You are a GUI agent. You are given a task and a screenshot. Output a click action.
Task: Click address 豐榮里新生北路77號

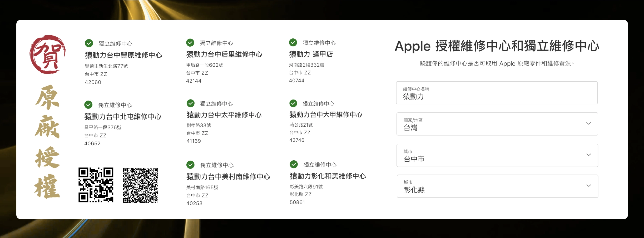(x=106, y=66)
